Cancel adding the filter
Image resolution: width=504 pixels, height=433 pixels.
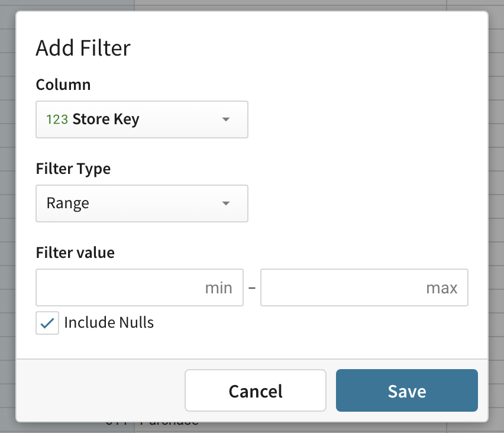pyautogui.click(x=256, y=390)
